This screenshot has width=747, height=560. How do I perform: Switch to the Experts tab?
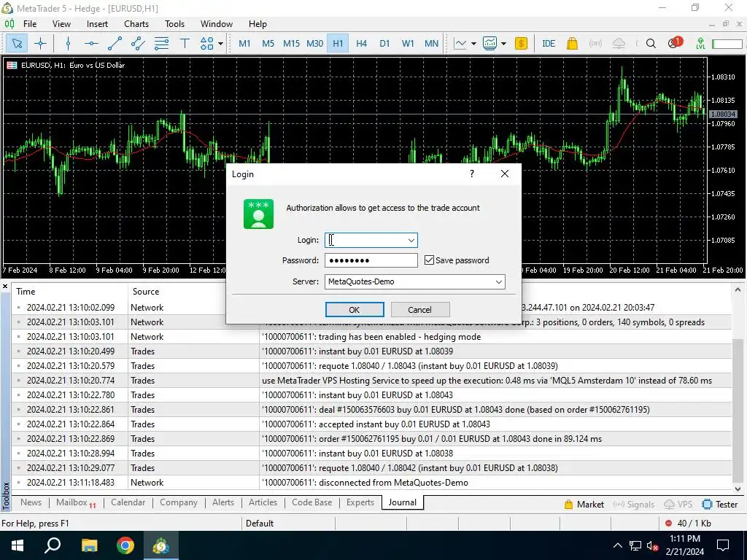(x=360, y=502)
